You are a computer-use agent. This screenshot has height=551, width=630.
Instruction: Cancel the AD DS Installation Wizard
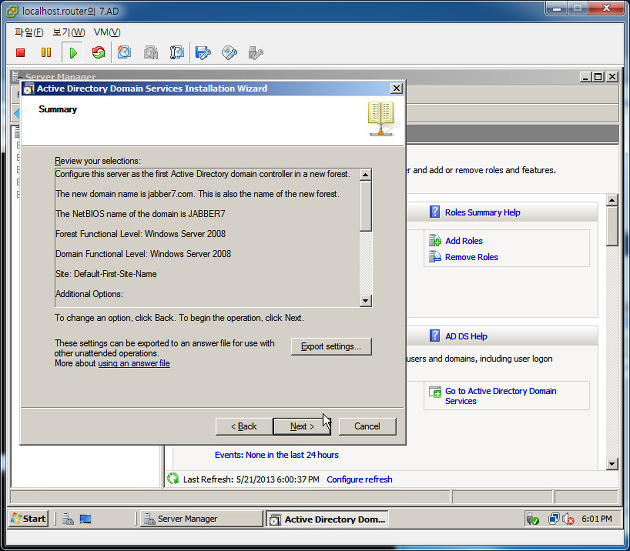(x=367, y=426)
